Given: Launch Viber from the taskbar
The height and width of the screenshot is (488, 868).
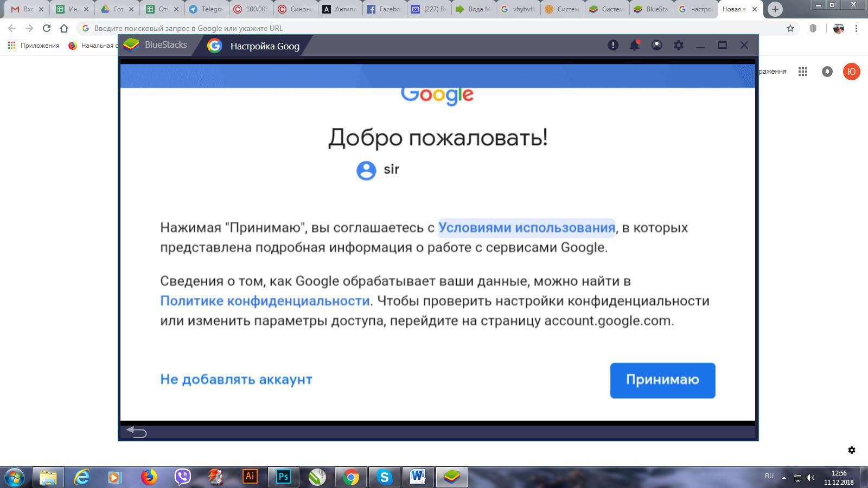Looking at the screenshot, I should click(x=183, y=477).
